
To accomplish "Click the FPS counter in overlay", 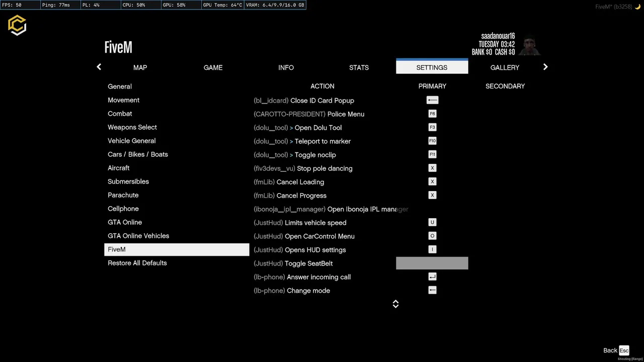I will [20, 5].
